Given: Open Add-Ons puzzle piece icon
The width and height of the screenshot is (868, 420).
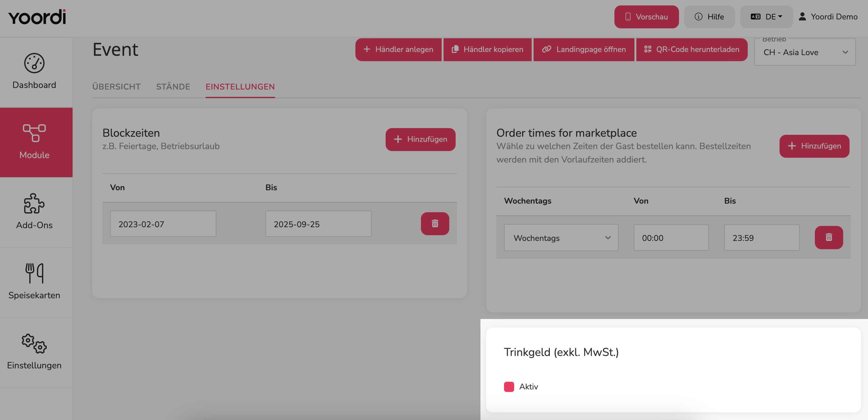Looking at the screenshot, I should 34,203.
